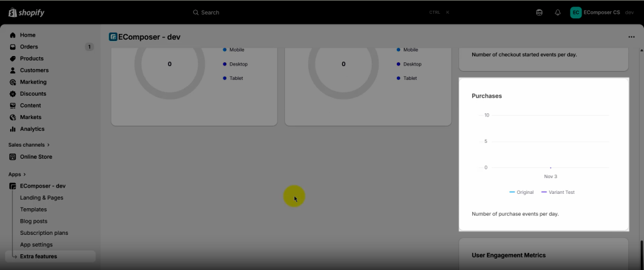
Task: Go to Landing & Pages
Action: coord(42,198)
